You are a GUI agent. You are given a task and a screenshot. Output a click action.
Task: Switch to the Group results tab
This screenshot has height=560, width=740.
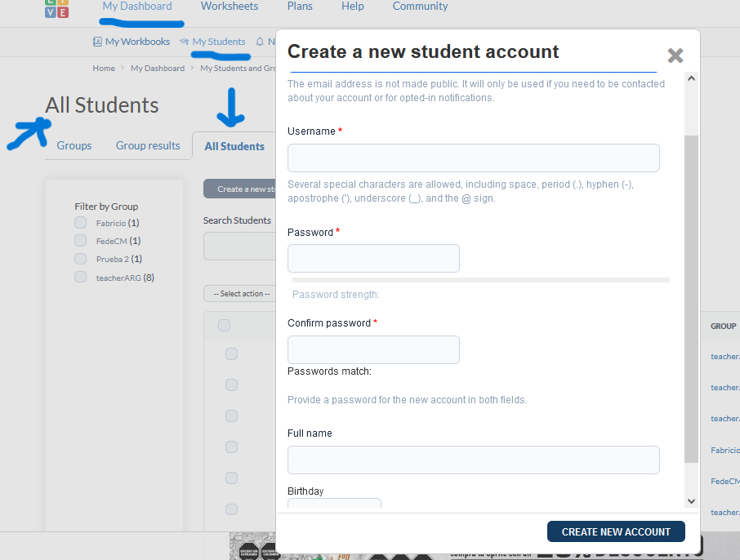coord(148,145)
